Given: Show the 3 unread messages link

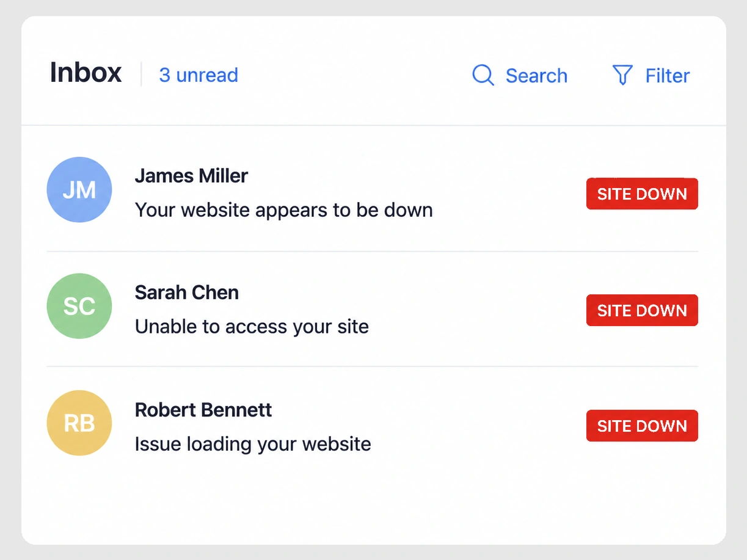Looking at the screenshot, I should tap(199, 75).
